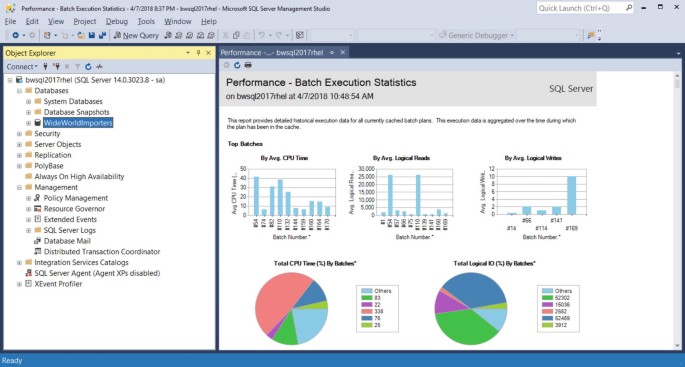Collapse the Databases tree node
The height and width of the screenshot is (367, 685).
pyautogui.click(x=19, y=91)
